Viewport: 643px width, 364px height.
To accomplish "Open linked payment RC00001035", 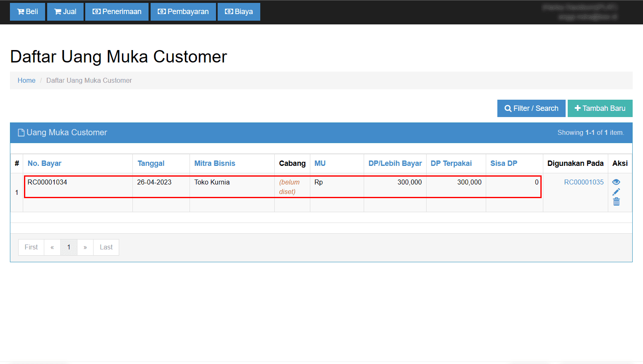I will (584, 182).
